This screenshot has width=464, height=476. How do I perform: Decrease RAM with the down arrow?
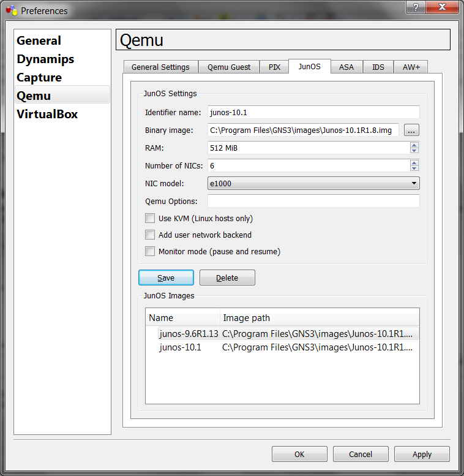pyautogui.click(x=414, y=151)
